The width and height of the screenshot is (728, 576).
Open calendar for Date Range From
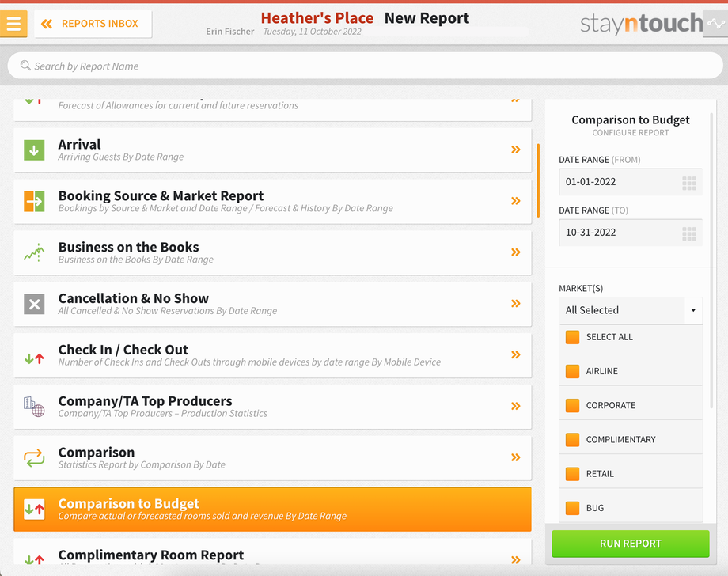[x=689, y=183]
